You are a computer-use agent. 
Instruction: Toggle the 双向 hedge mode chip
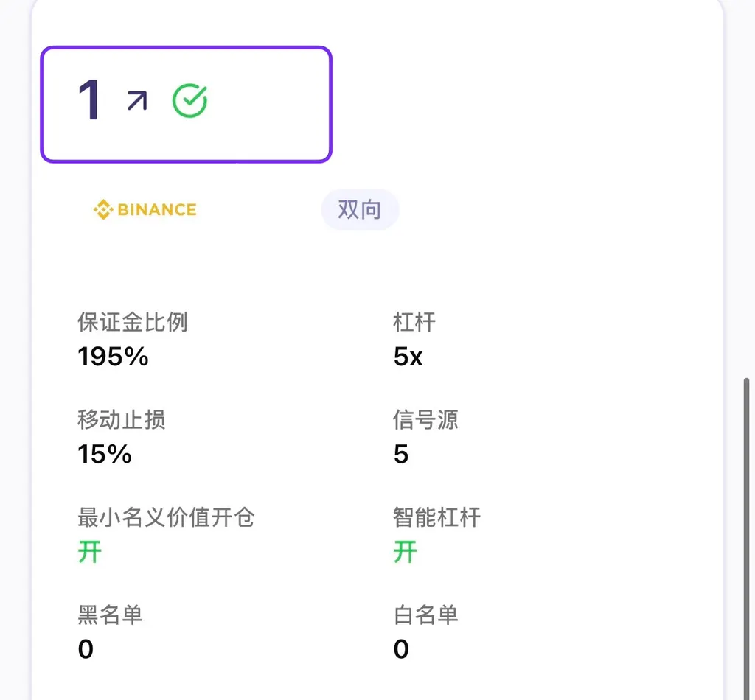(x=361, y=209)
